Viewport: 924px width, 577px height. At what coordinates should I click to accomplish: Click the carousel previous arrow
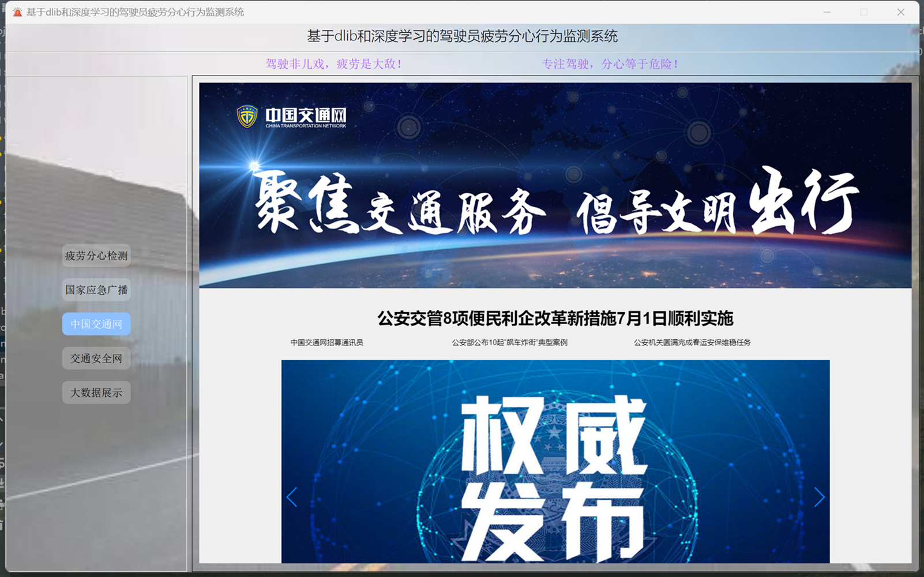pos(292,497)
